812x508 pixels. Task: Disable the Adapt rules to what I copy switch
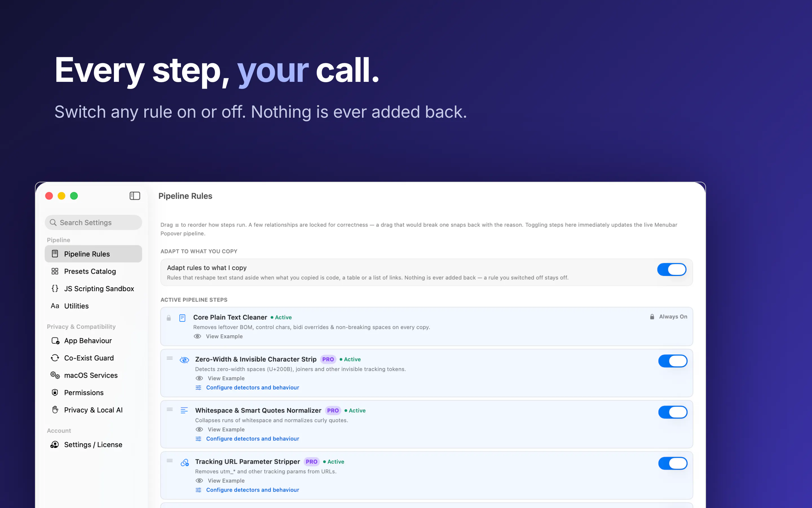pos(672,270)
